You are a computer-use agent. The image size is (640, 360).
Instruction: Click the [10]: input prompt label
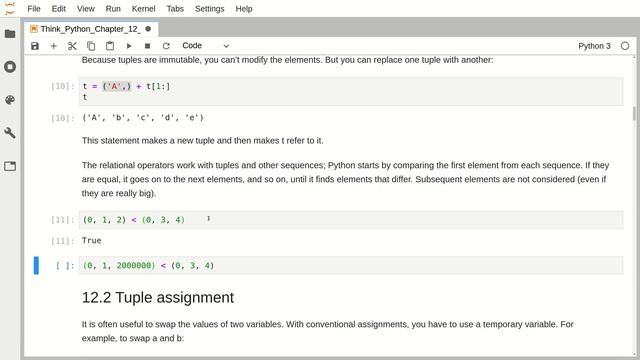click(x=63, y=86)
